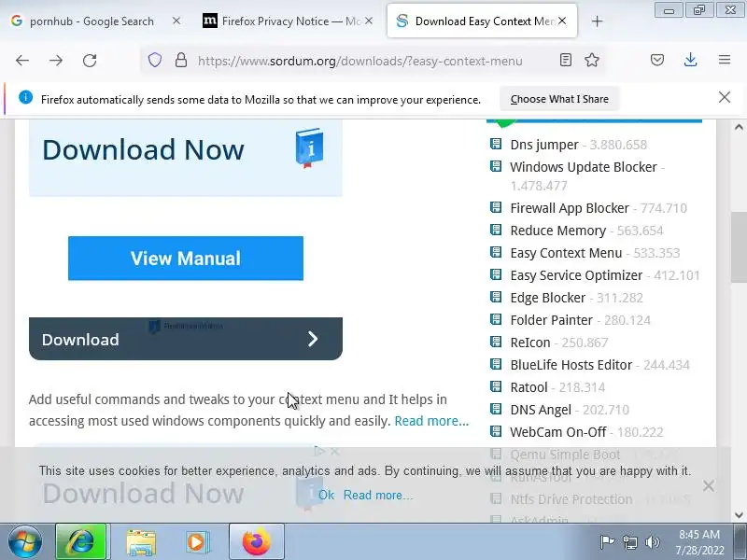Screen dimensions: 747x560
Task: Open DNS Angel link
Action: pyautogui.click(x=541, y=410)
